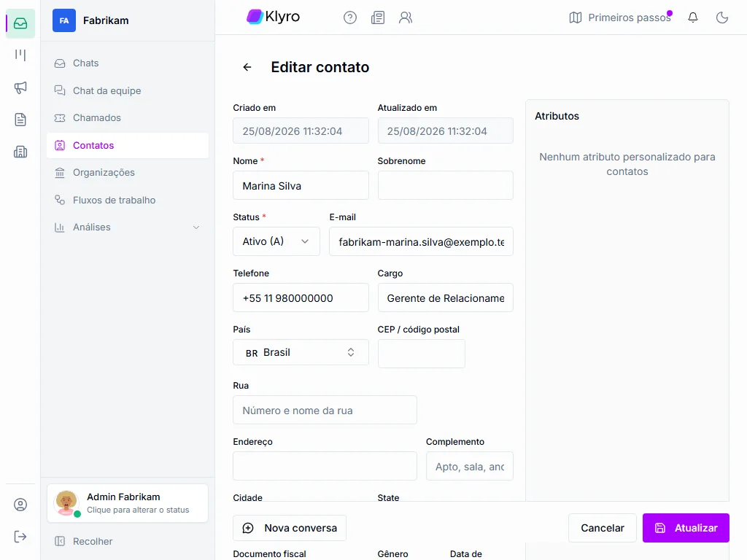Open Organizações in the sidebar
Screen dimensions: 747x560
point(128,172)
